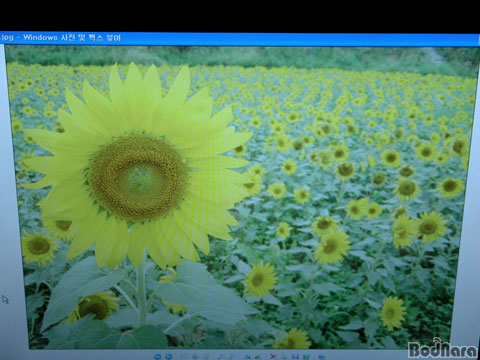Viewport: 480px width, 360px height.
Task: Open viewer help from toolbar
Action: click(x=322, y=356)
